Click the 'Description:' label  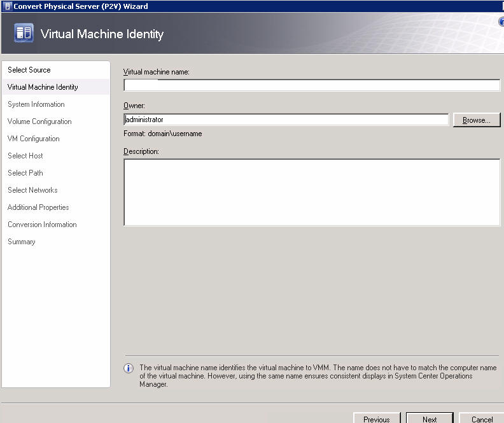pyautogui.click(x=141, y=151)
